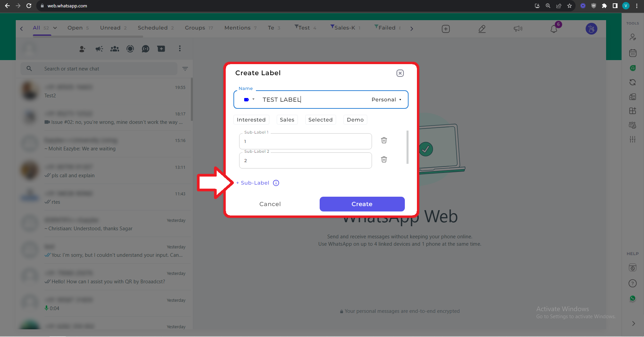Viewport: 644px width, 337px height.
Task: Open the Test filter tab
Action: click(305, 28)
